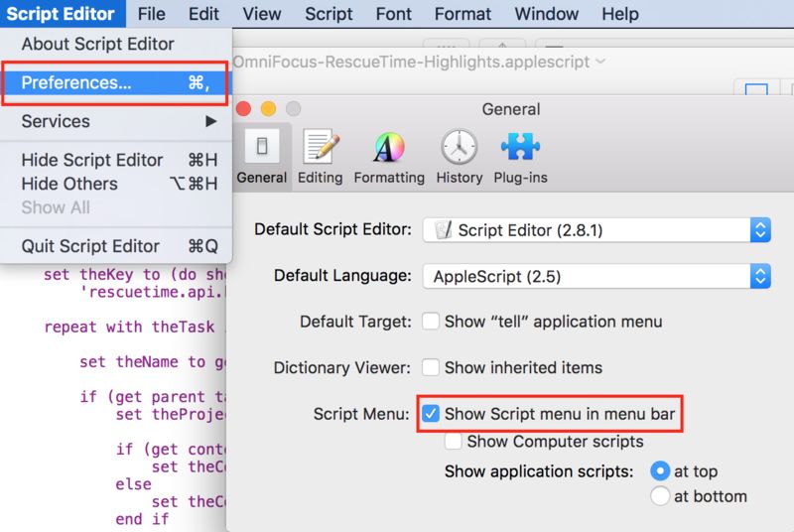Open the Format menu
Screen dimensions: 794x532
[463, 14]
